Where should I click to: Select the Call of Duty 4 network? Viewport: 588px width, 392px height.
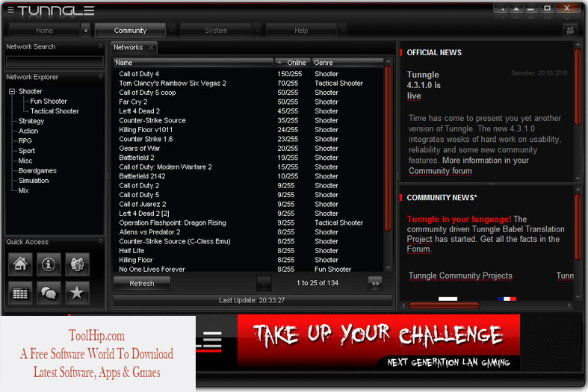pyautogui.click(x=249, y=74)
